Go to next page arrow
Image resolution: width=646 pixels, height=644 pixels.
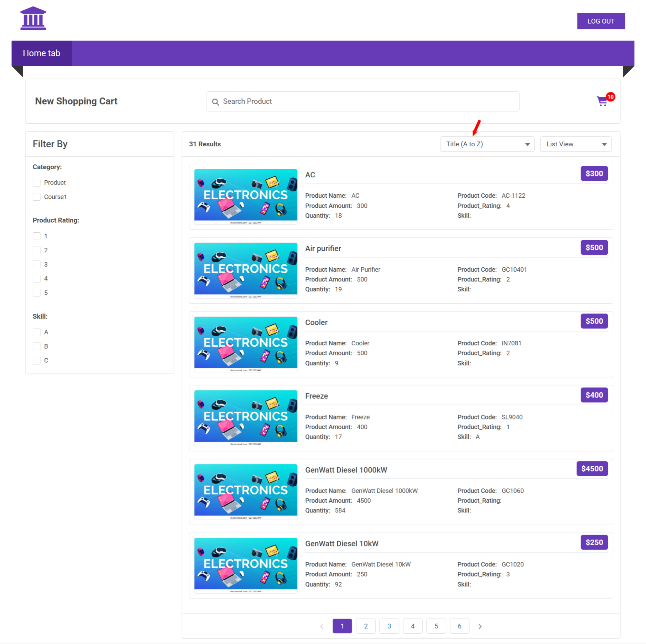(480, 626)
